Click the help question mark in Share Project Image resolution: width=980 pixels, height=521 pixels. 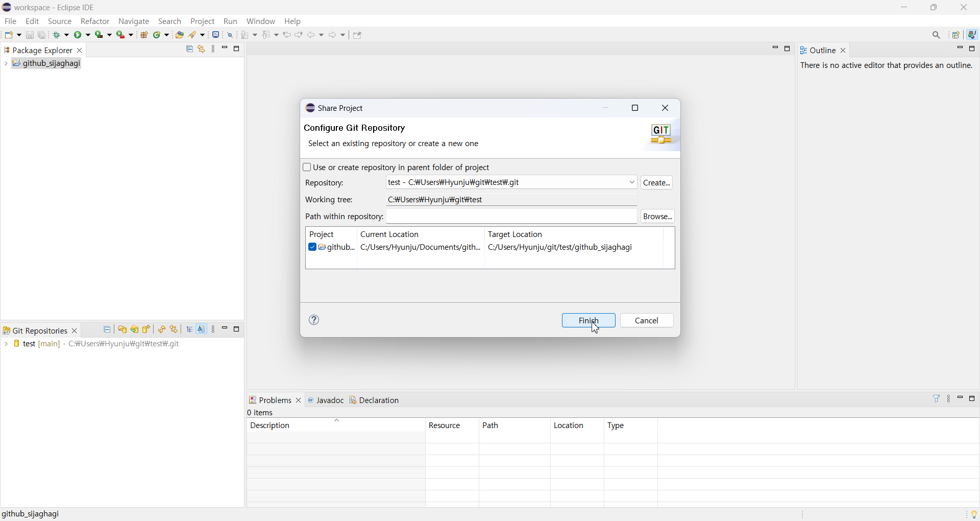point(314,320)
